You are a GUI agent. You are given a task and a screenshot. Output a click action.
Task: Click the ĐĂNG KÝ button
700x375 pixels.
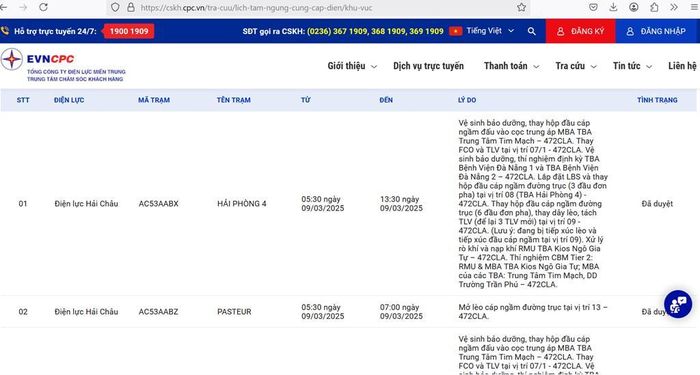coord(580,31)
